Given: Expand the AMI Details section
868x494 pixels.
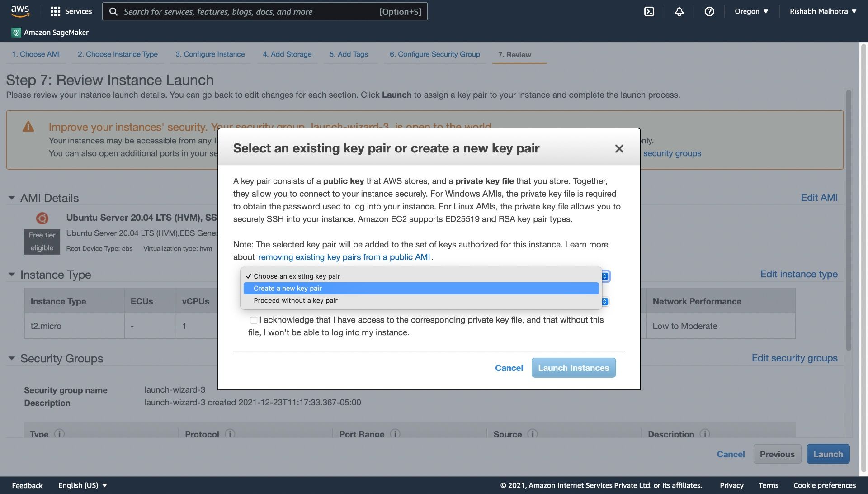Looking at the screenshot, I should point(10,198).
